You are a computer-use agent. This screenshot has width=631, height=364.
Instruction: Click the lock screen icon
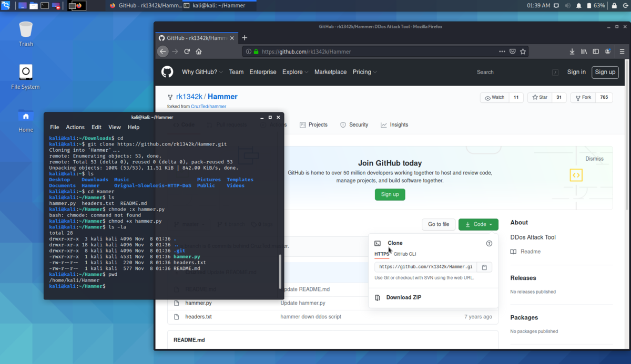[614, 6]
